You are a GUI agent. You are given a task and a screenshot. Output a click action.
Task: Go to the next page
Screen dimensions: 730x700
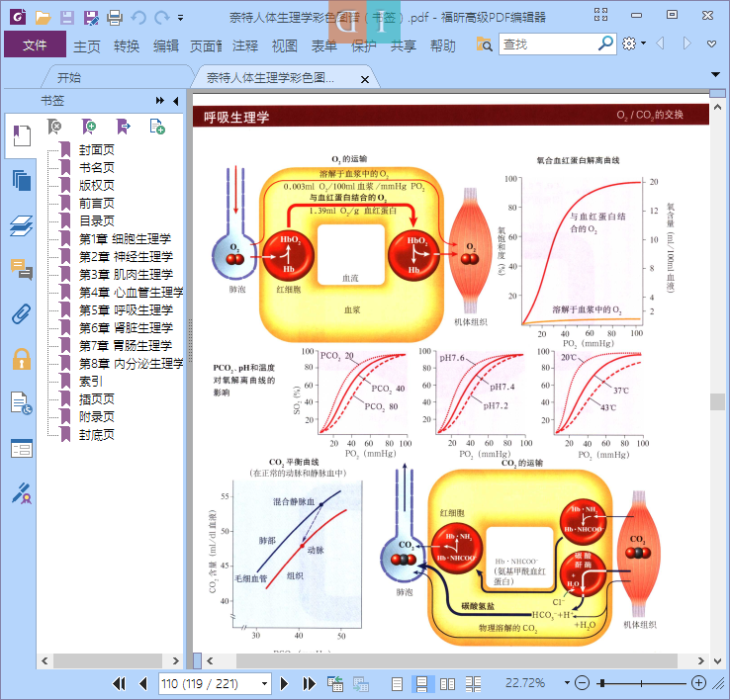click(284, 683)
